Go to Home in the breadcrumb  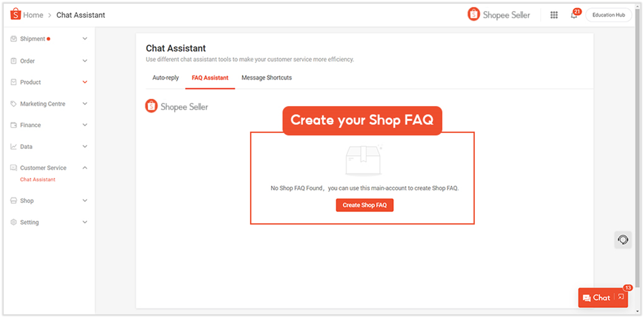click(33, 15)
